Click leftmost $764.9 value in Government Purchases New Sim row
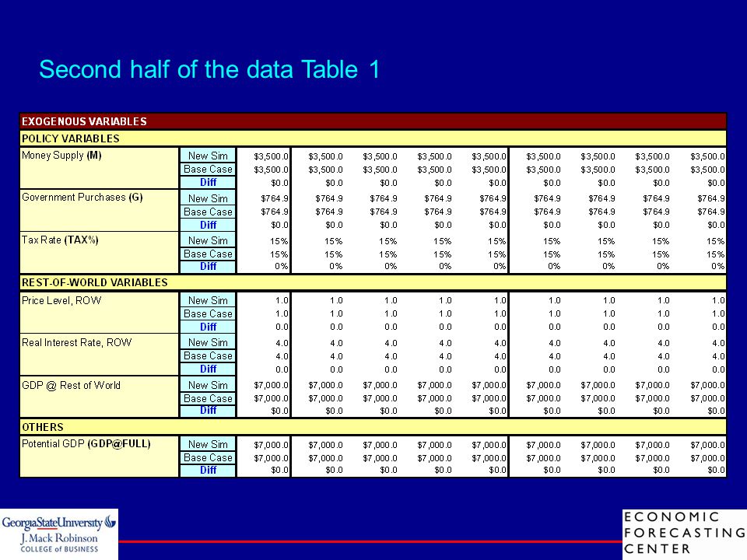This screenshot has height=560, width=747. click(x=275, y=198)
